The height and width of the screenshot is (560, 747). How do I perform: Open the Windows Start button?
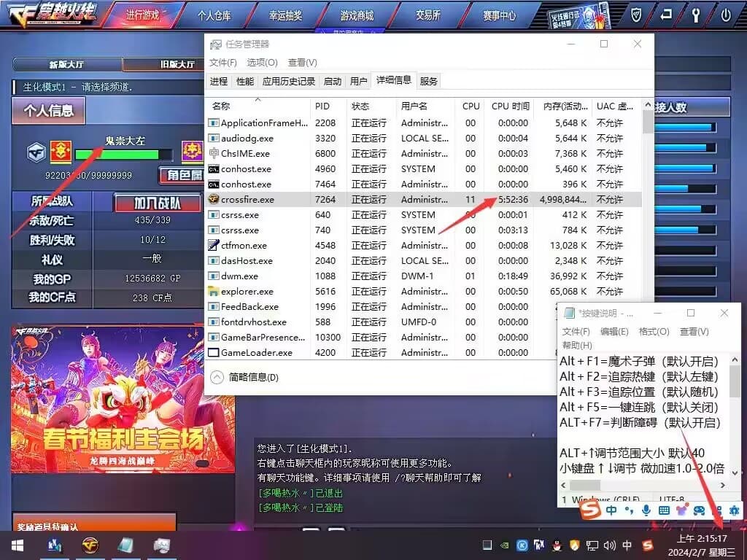point(18,545)
